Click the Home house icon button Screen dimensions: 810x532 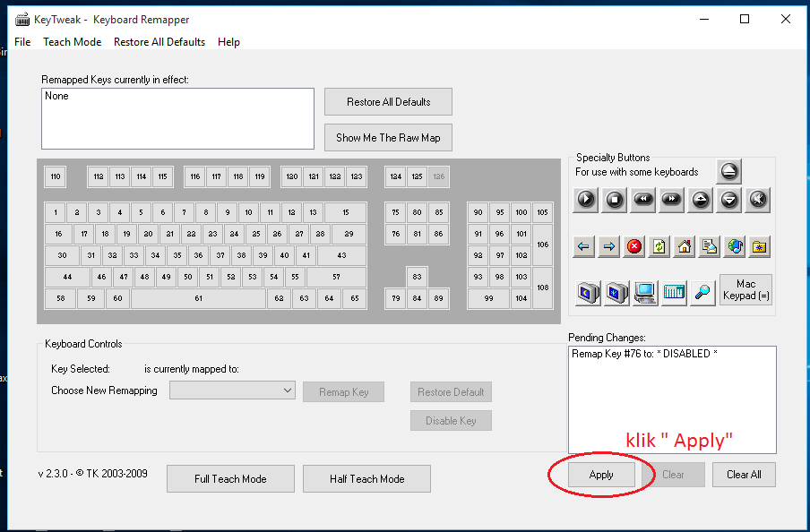685,246
